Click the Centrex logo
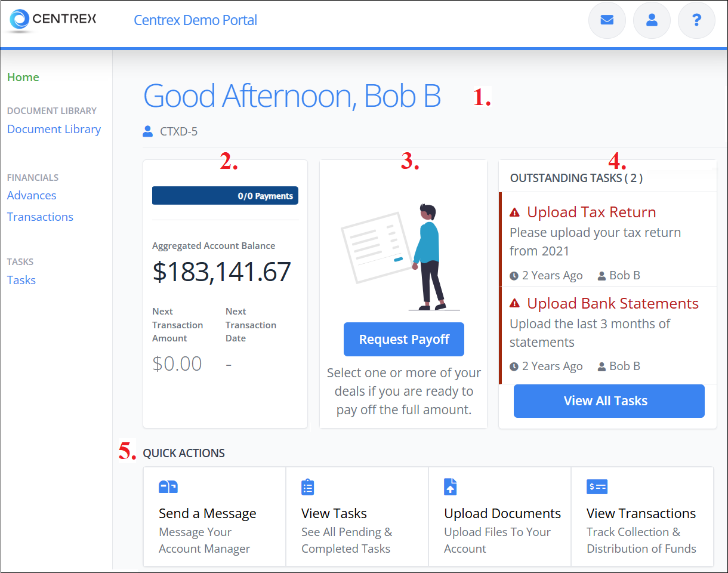728x573 pixels. point(53,19)
